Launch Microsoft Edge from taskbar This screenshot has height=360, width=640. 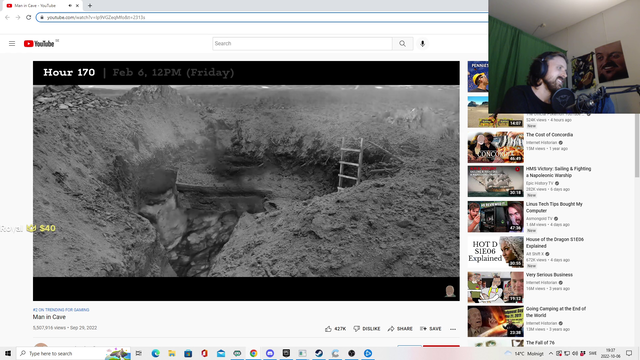(x=156, y=353)
